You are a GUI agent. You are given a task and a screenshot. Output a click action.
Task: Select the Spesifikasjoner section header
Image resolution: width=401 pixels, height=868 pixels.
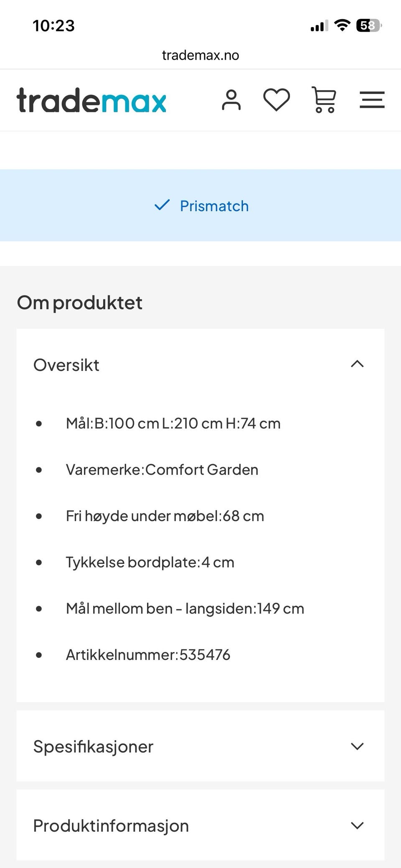point(200,746)
